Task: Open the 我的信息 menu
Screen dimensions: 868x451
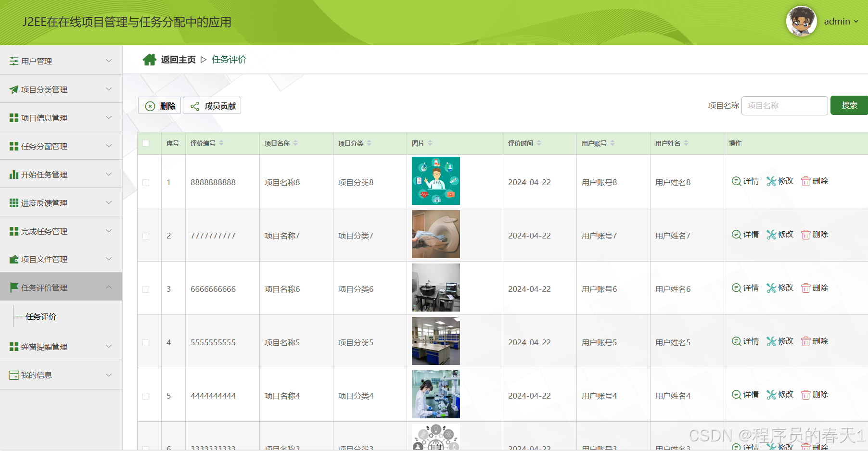Action: click(61, 375)
